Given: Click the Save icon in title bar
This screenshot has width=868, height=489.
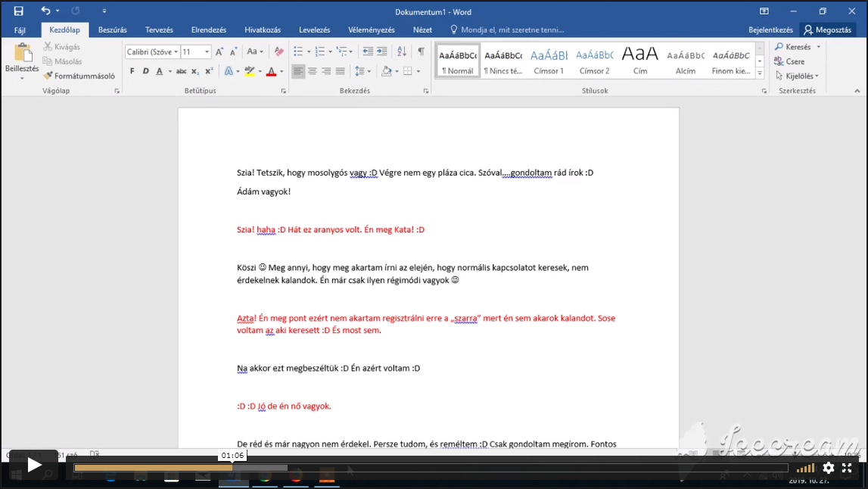Looking at the screenshot, I should click(x=19, y=11).
